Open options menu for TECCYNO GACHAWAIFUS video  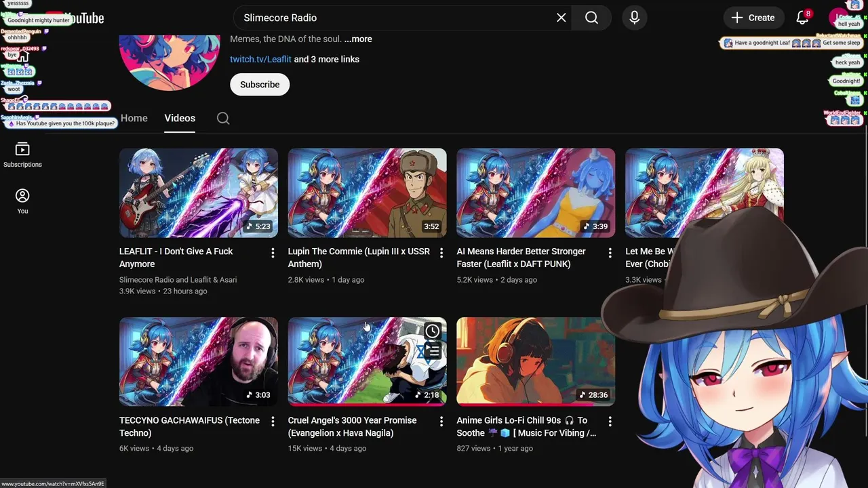click(x=273, y=422)
